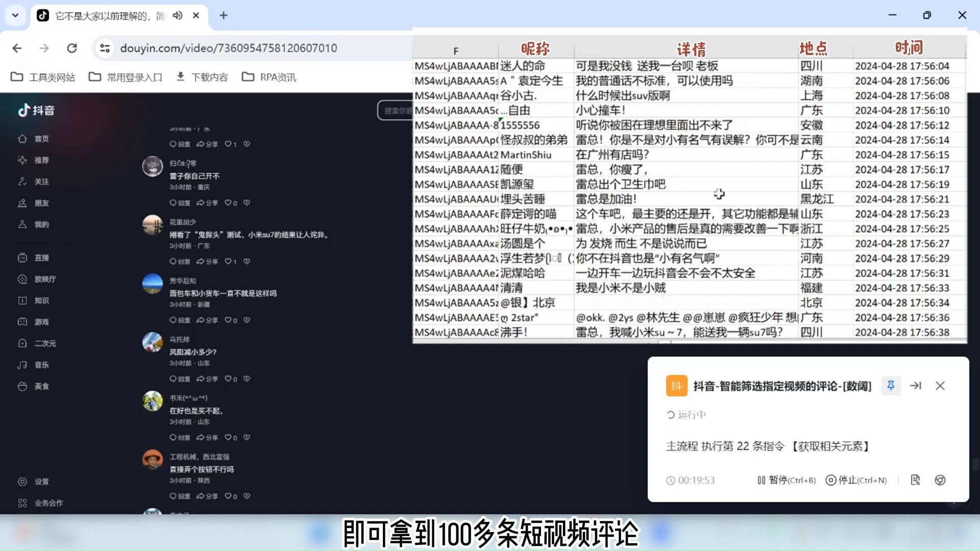Like comment 面包车和小货车一直不就是这样吗
980x551 pixels.
pos(231,320)
